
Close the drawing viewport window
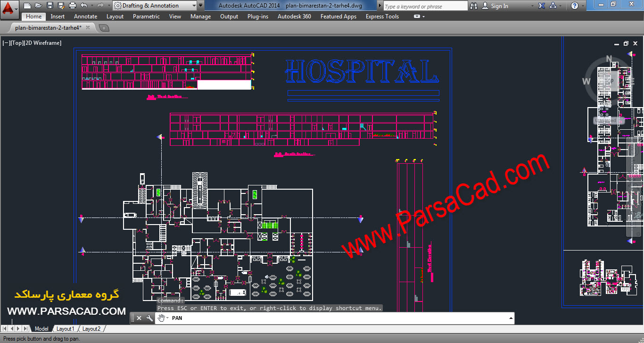(636, 43)
